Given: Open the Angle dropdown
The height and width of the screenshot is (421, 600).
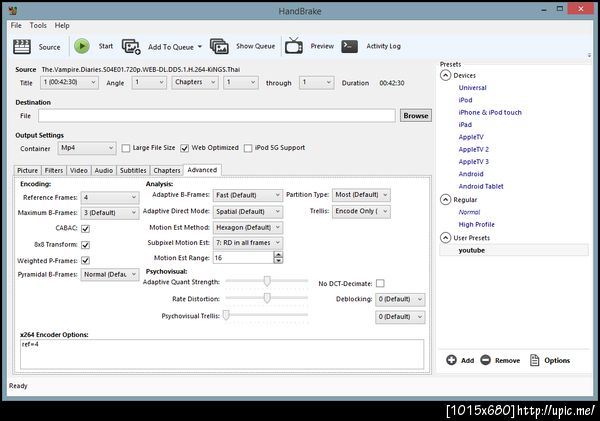Looking at the screenshot, I should point(149,83).
